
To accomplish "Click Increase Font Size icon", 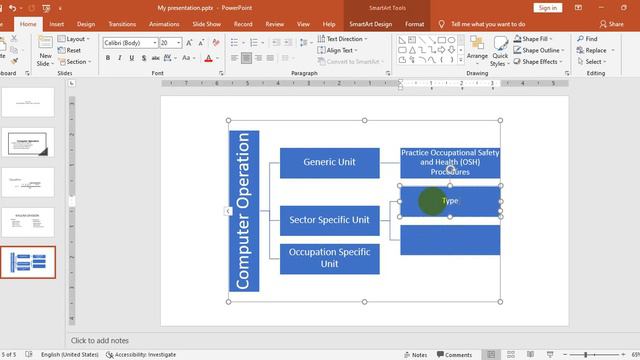I will [x=189, y=42].
